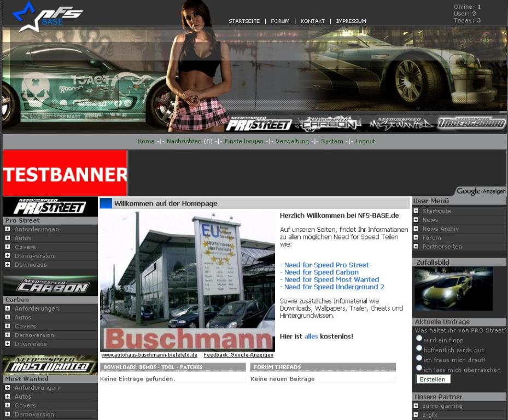Click the Google-Anzeigen label under the banner

tap(481, 191)
